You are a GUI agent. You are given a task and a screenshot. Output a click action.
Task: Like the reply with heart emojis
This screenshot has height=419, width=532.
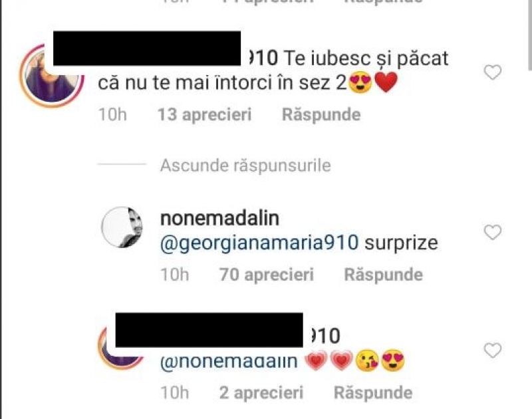[492, 350]
